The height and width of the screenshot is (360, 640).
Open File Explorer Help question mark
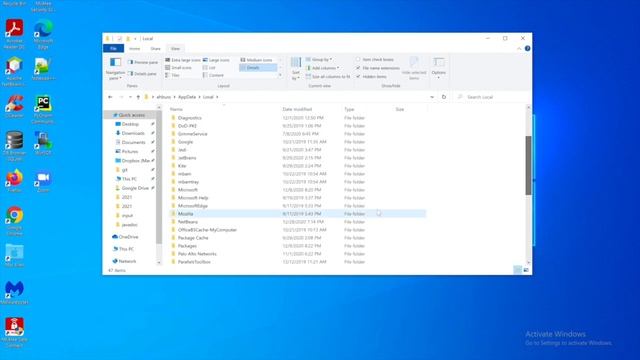[527, 49]
